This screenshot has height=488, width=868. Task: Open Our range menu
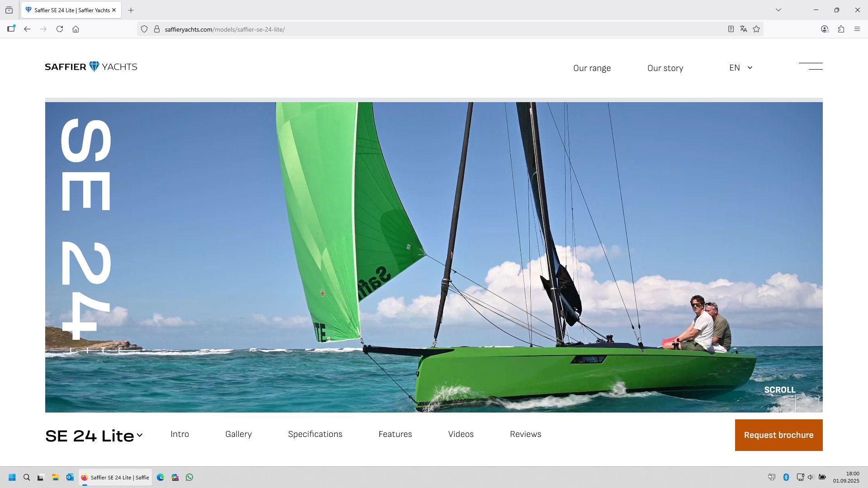592,68
